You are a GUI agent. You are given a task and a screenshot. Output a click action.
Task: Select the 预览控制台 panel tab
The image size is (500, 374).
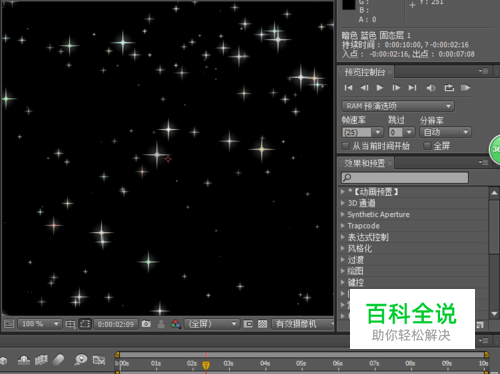[365, 72]
